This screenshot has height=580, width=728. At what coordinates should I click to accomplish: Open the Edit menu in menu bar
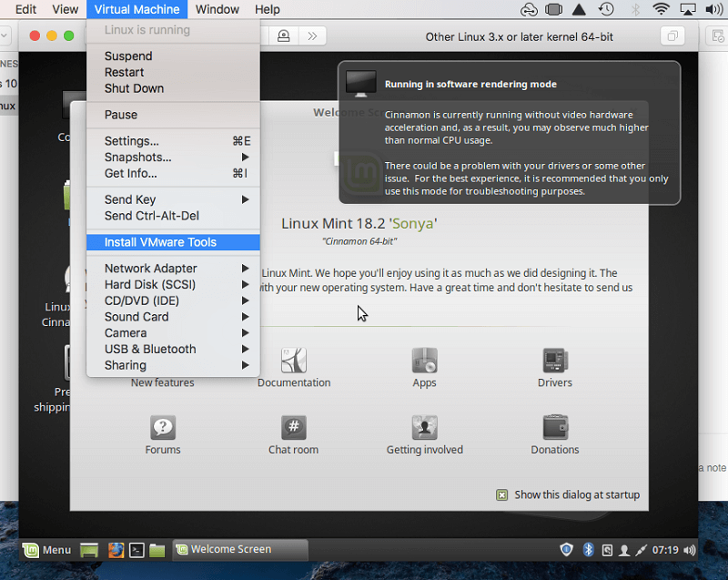click(x=25, y=9)
